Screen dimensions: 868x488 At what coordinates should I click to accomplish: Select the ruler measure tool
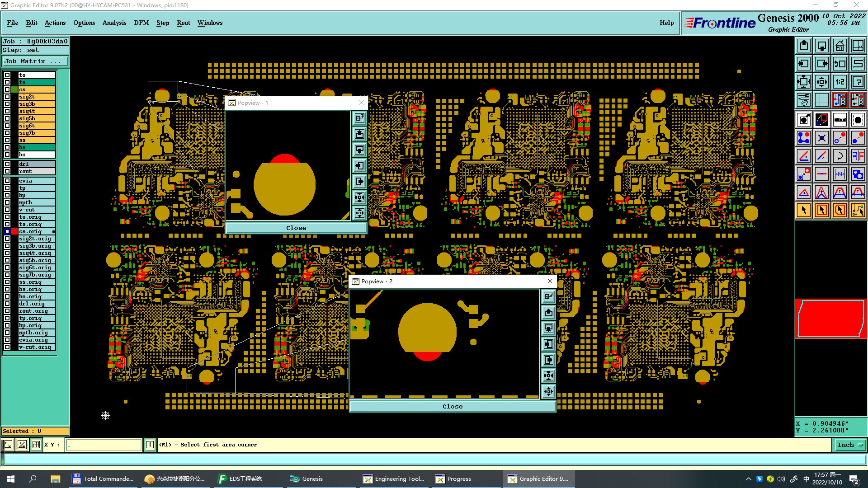(840, 120)
